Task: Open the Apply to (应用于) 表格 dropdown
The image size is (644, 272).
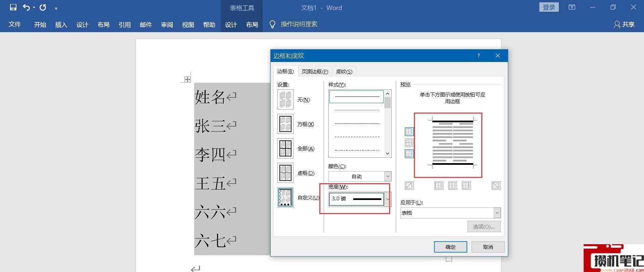Action: pos(450,213)
